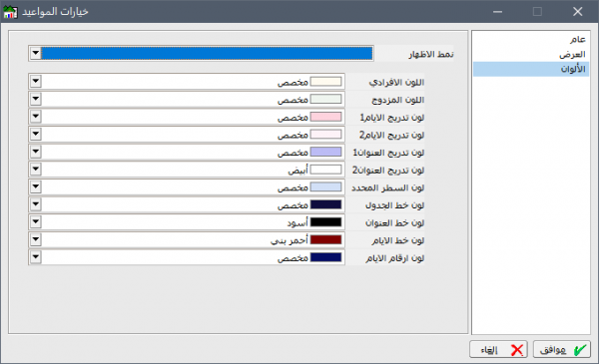The height and width of the screenshot is (364, 599).
Task: Select الألوان in the side list
Action: point(531,69)
